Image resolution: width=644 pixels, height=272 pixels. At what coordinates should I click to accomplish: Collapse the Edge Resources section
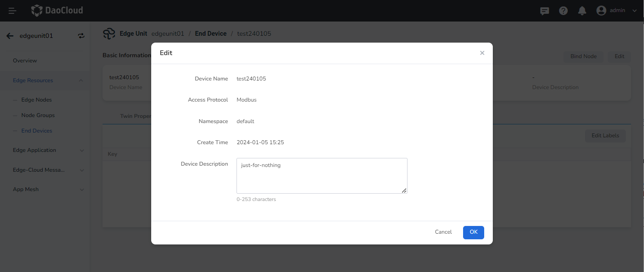81,80
